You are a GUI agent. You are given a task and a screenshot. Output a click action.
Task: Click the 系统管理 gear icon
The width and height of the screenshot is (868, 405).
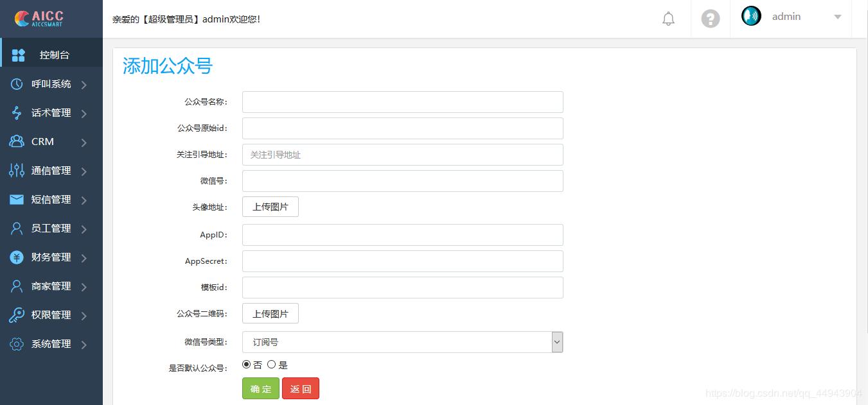coord(17,344)
